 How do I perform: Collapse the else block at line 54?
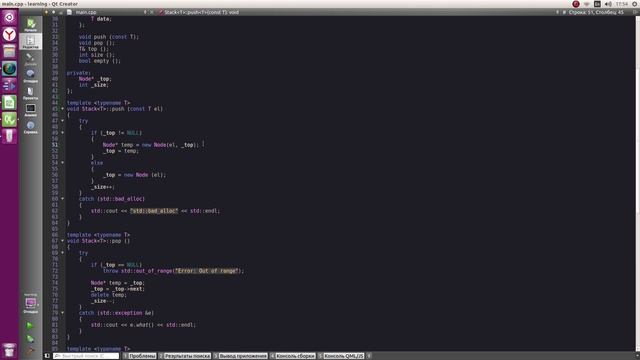point(62,163)
